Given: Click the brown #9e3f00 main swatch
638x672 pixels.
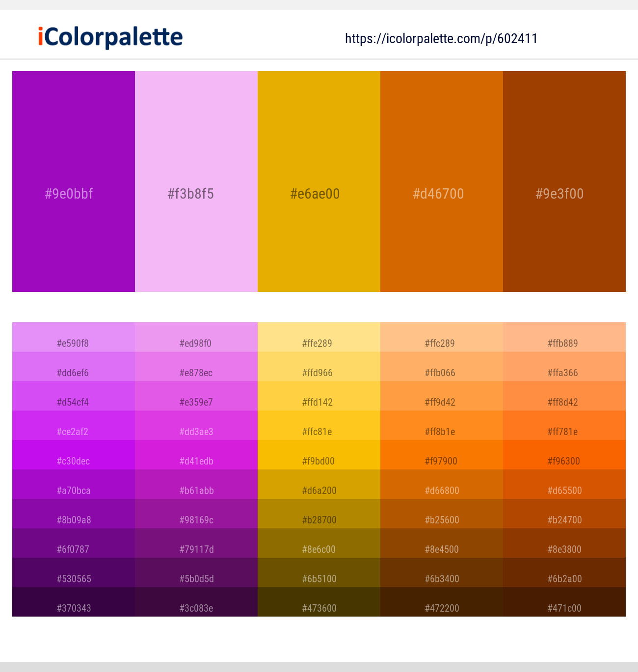Looking at the screenshot, I should coord(564,181).
